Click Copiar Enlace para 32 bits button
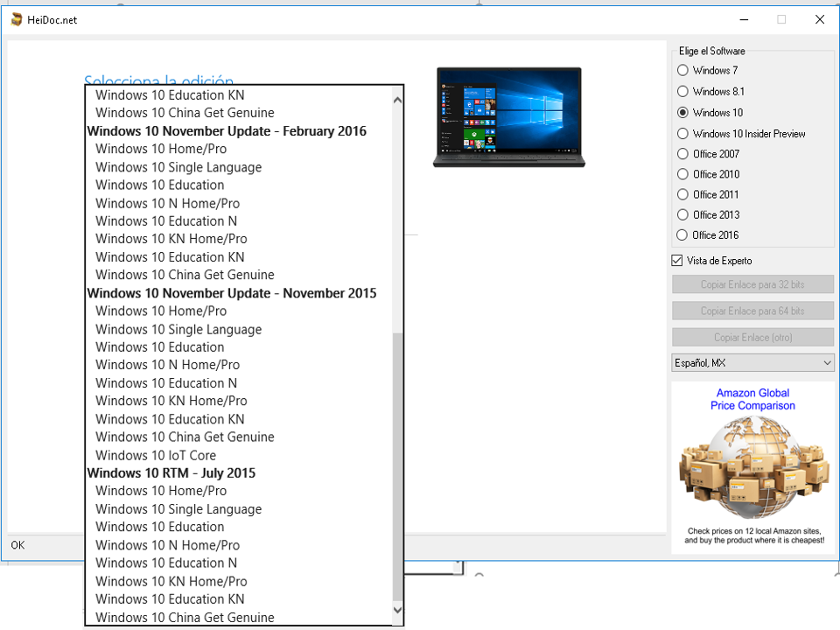 click(x=752, y=284)
